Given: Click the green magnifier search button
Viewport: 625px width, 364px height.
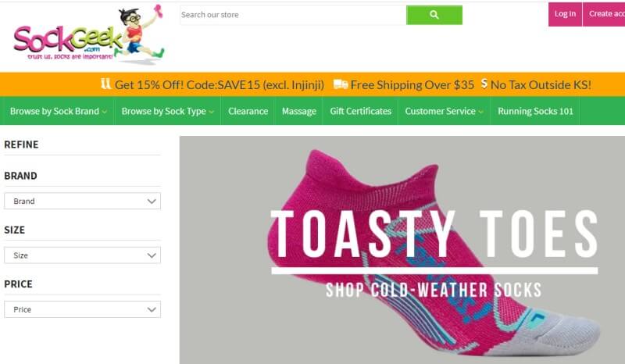Looking at the screenshot, I should [x=434, y=15].
